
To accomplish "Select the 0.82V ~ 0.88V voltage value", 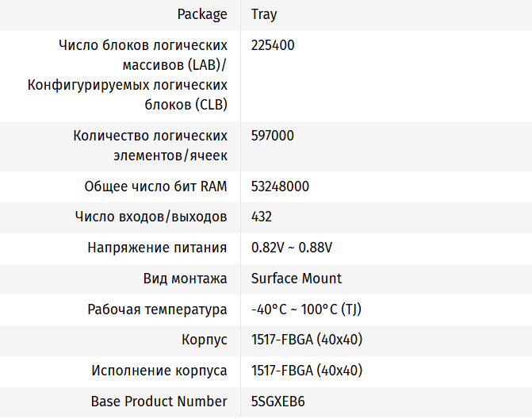I will 292,248.
